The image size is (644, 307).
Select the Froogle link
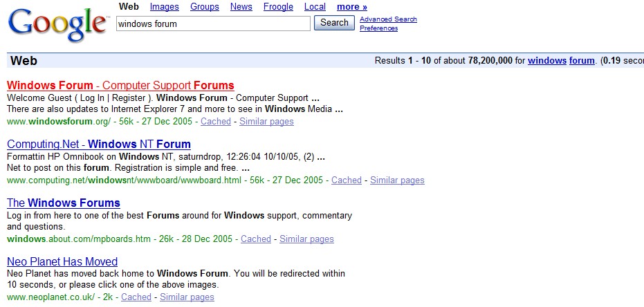click(x=278, y=7)
